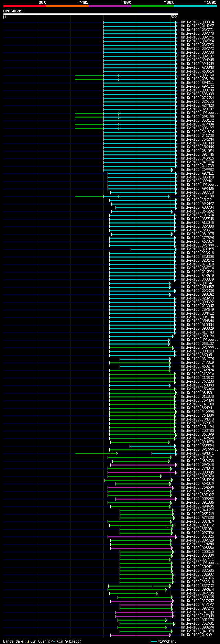
Task: Select the UniRef100_Q3V7Y8 label
Action: click(197, 34)
